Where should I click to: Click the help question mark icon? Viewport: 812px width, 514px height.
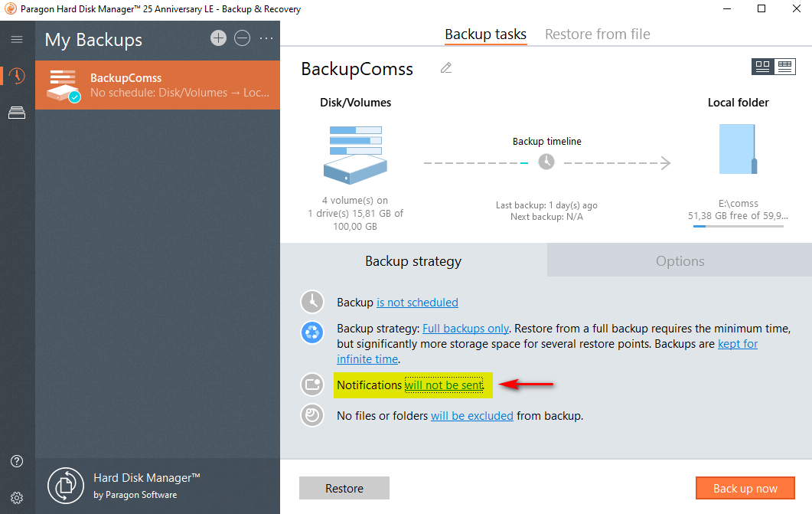click(x=17, y=461)
